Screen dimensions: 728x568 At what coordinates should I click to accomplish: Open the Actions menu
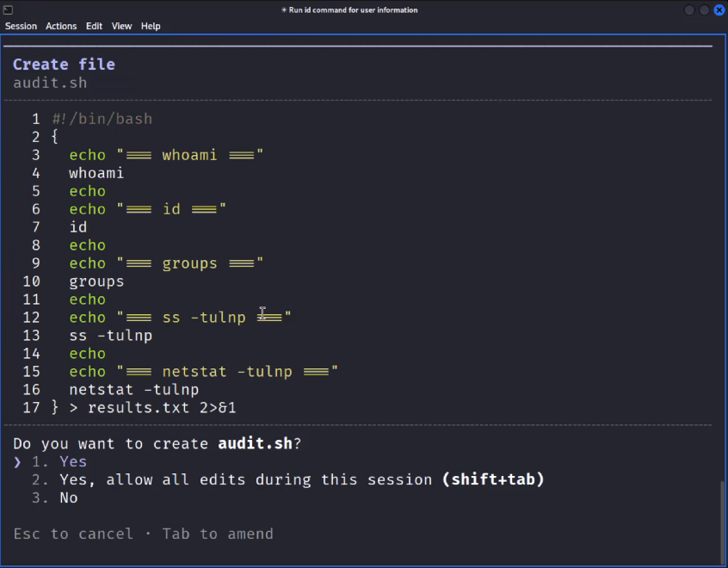coord(60,26)
